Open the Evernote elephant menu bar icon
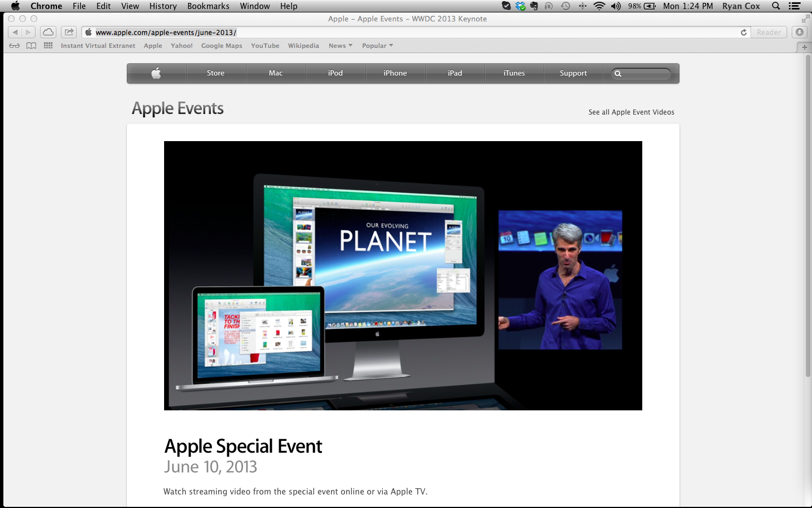 [x=533, y=6]
